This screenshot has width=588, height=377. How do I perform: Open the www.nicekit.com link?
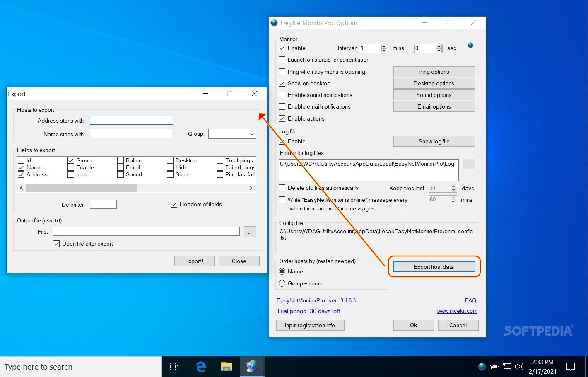pos(457,311)
